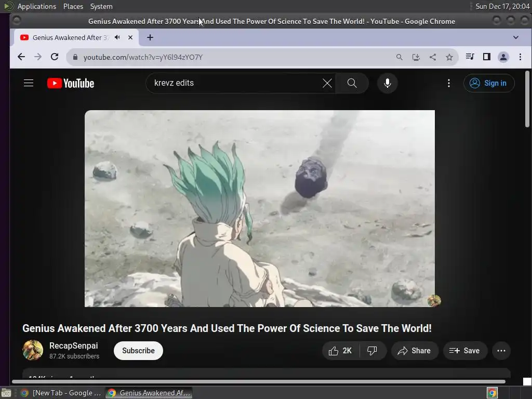The width and height of the screenshot is (532, 399).
Task: Mute tab via speaker icon on tab
Action: tap(117, 37)
